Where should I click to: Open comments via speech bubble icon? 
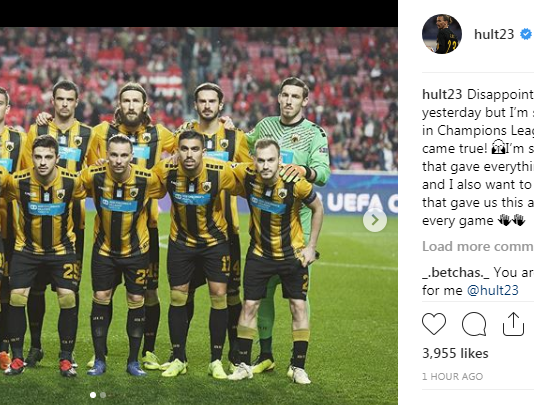pos(474,324)
